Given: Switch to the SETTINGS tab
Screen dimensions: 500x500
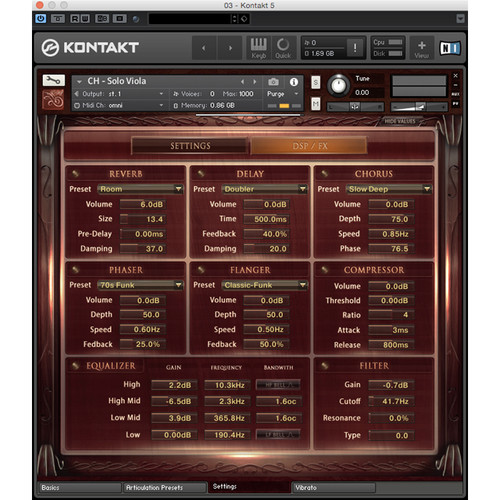Looking at the screenshot, I should point(190,146).
